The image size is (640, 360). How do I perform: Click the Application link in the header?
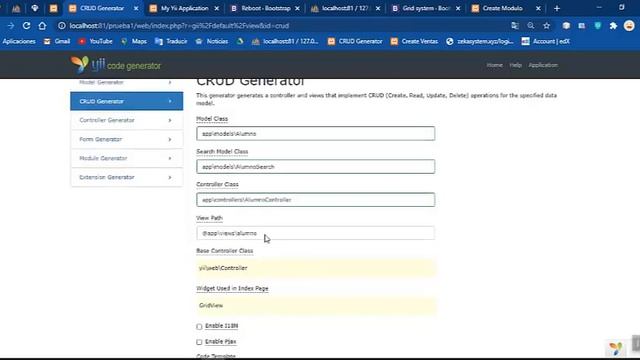point(543,65)
